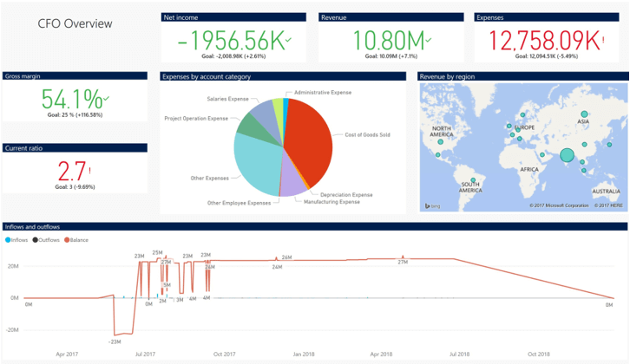This screenshot has width=630, height=364.
Task: Click the South America revenue bubble
Action: point(473,180)
